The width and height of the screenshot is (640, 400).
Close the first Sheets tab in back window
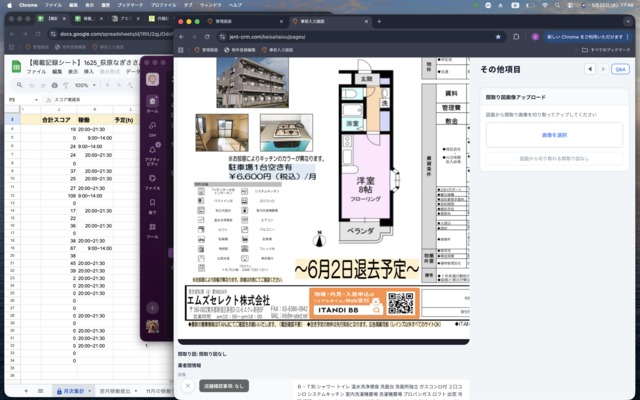(x=64, y=19)
